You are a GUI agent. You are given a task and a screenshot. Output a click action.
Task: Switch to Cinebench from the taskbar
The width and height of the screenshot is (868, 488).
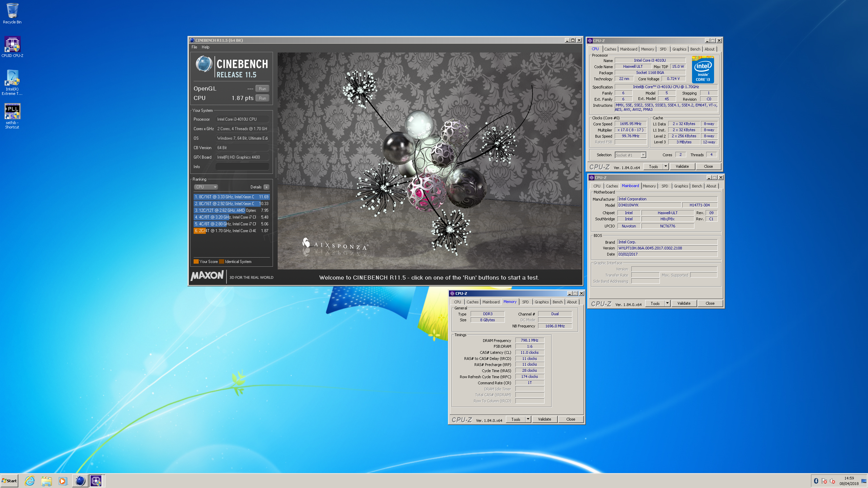tap(80, 481)
